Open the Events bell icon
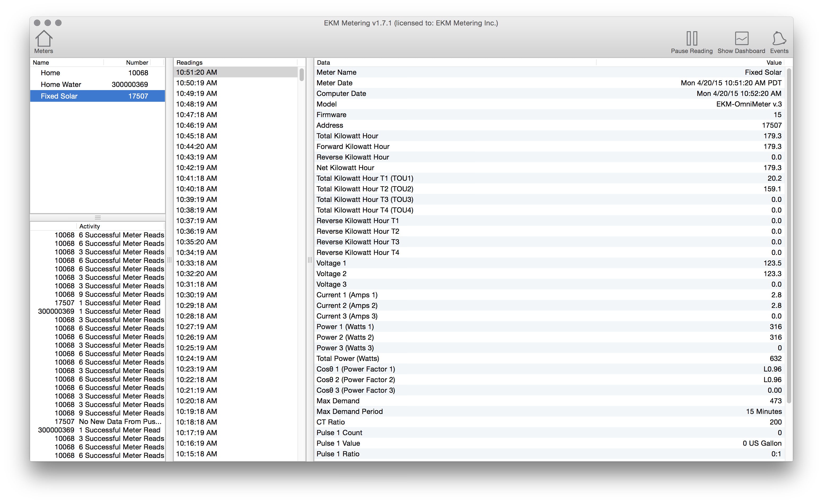823x504 pixels. tap(779, 39)
